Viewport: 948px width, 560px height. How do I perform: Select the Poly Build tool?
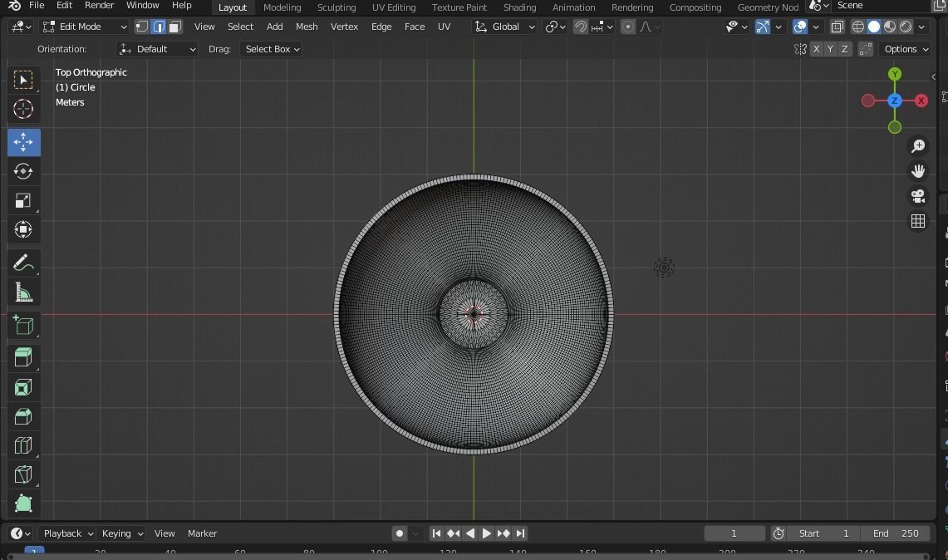[23, 504]
